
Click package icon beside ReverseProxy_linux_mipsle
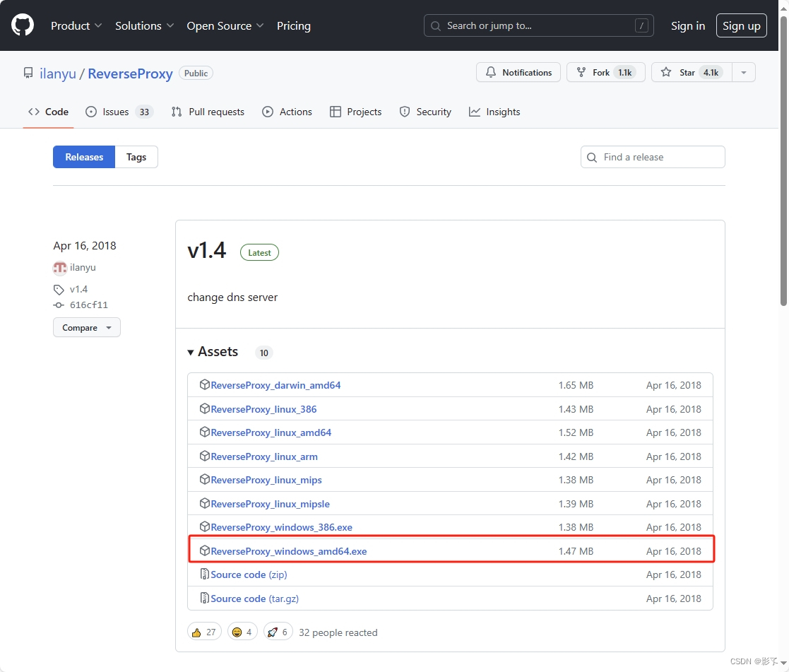coord(204,503)
